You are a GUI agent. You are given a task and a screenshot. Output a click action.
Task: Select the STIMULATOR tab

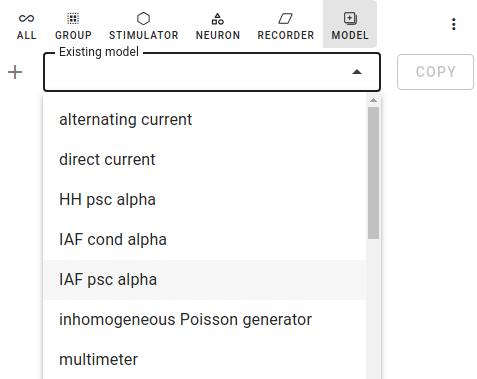143,25
